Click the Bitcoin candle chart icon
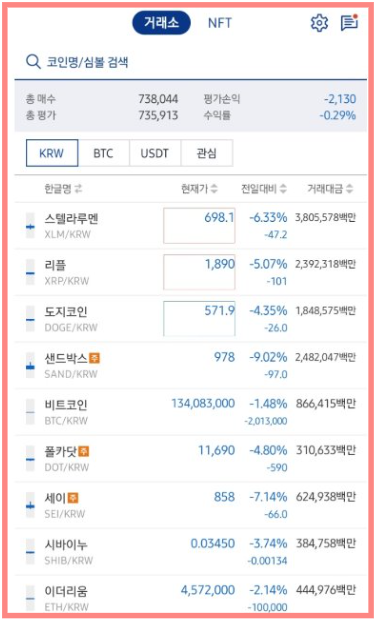Screen dimensions: 374x619 pos(30,412)
